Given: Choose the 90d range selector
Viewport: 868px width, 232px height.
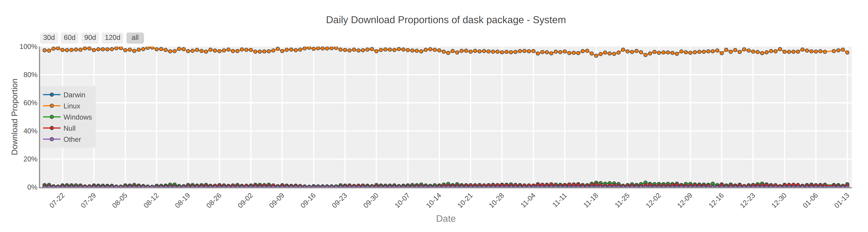Looking at the screenshot, I should click(90, 38).
